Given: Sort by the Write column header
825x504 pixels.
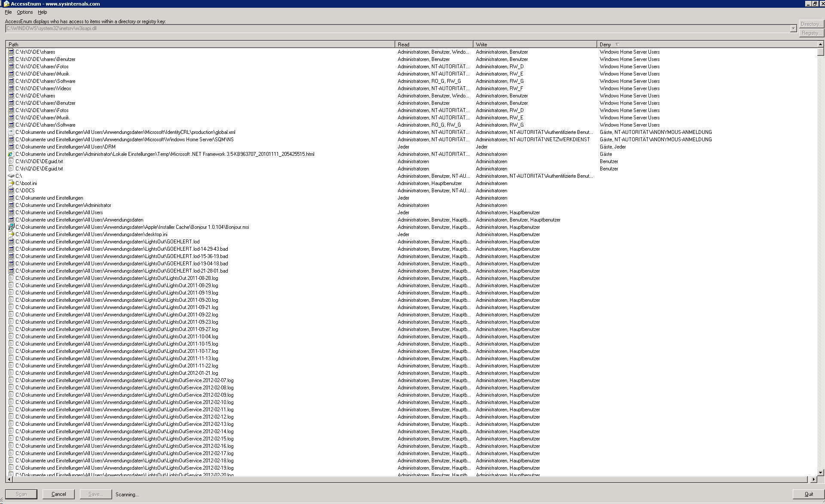Looking at the screenshot, I should tap(535, 44).
